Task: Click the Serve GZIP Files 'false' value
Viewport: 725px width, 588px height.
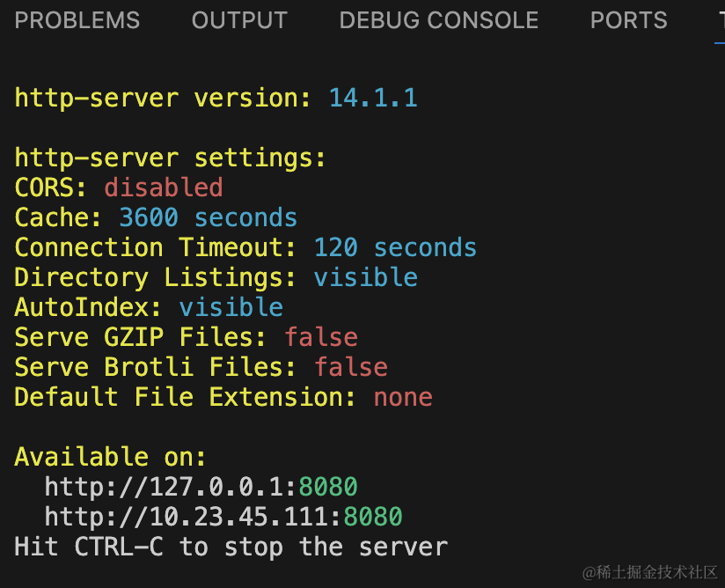Action: pos(321,337)
